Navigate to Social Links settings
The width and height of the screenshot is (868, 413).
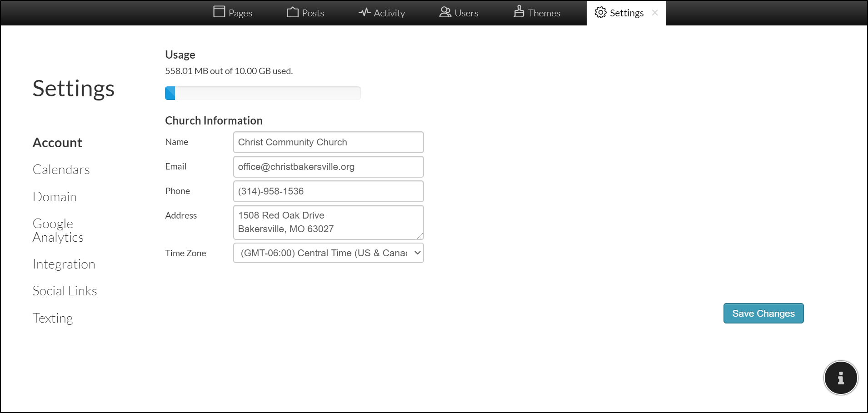pos(65,291)
